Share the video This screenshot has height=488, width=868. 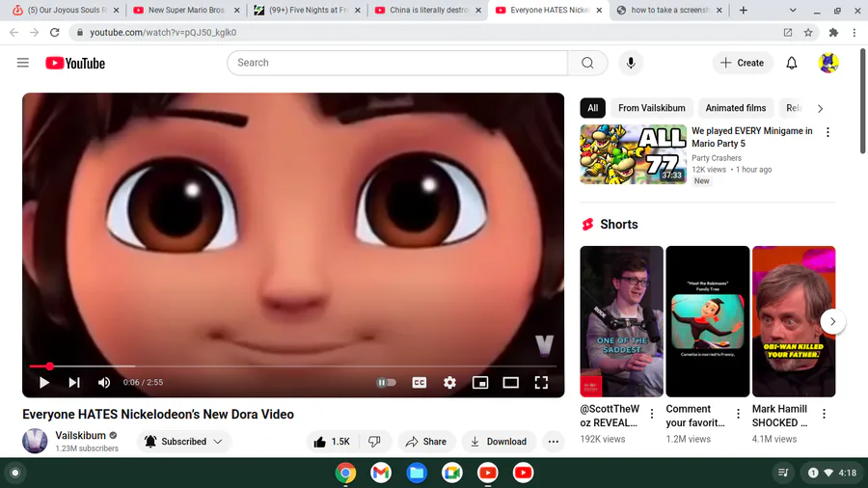tap(425, 442)
